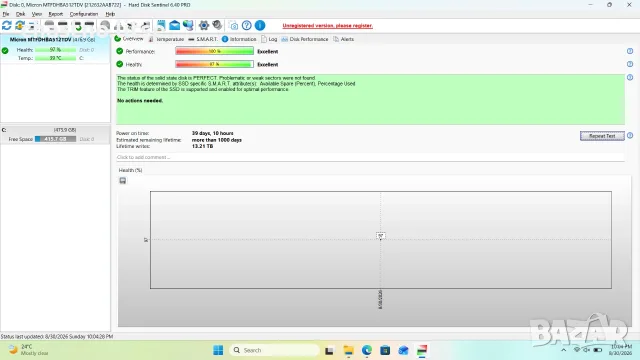This screenshot has width=640, height=360.
Task: Click the taskbar Search box
Action: pos(274,350)
